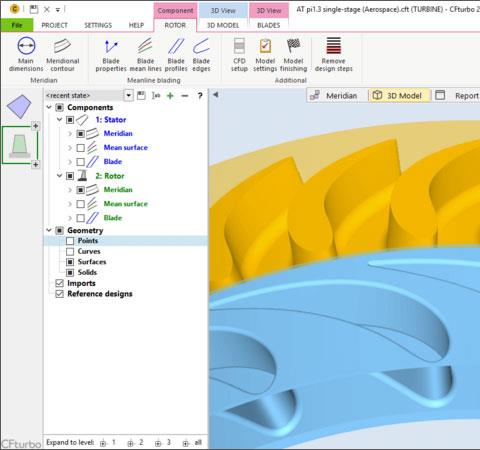Switch to 3D MODEL ribbon tab
480x450 pixels.
tap(223, 25)
